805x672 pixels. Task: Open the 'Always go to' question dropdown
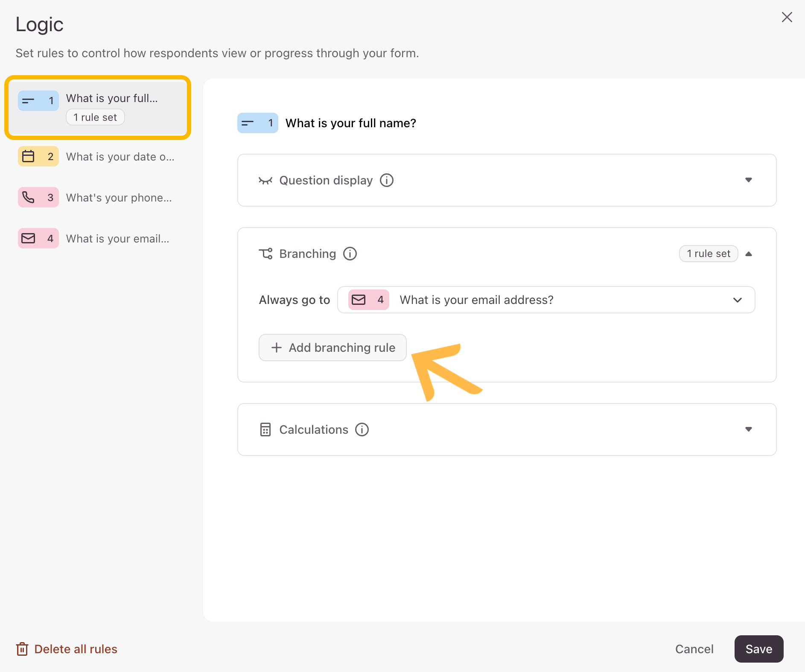[546, 300]
